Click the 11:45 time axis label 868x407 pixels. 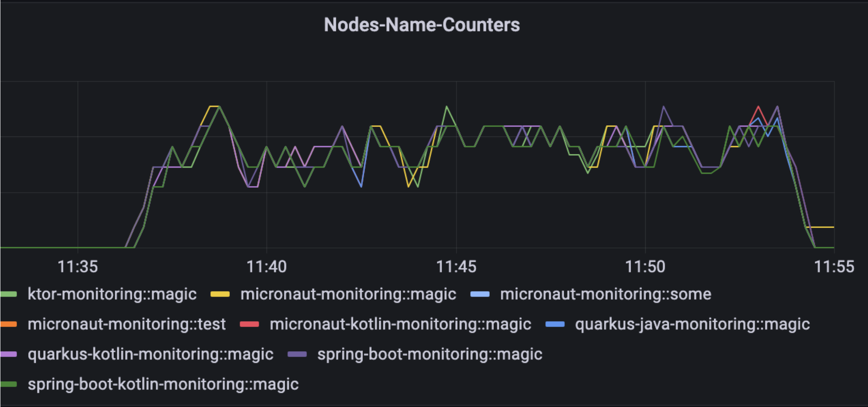(456, 267)
